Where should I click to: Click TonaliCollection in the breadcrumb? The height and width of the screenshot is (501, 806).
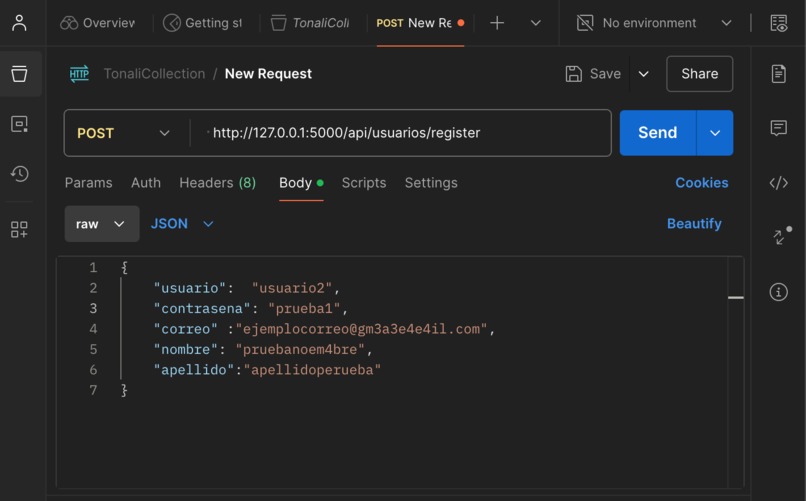click(x=154, y=74)
